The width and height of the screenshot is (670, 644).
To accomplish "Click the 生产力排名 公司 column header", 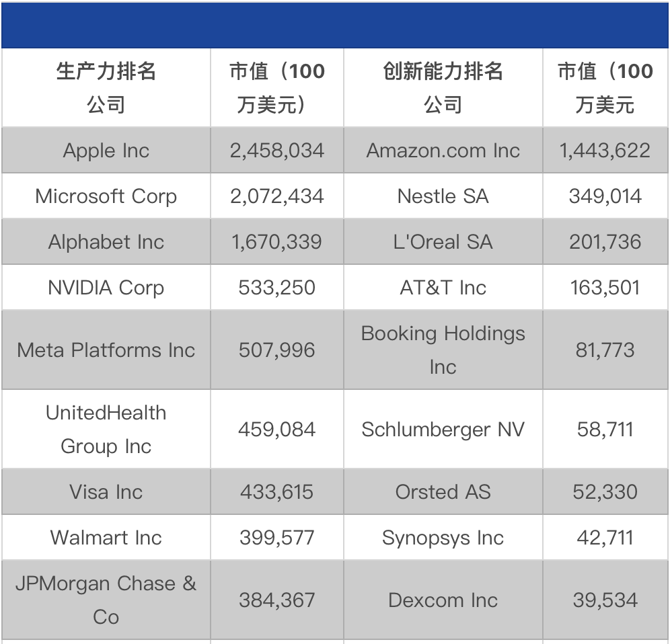I will coord(106,88).
